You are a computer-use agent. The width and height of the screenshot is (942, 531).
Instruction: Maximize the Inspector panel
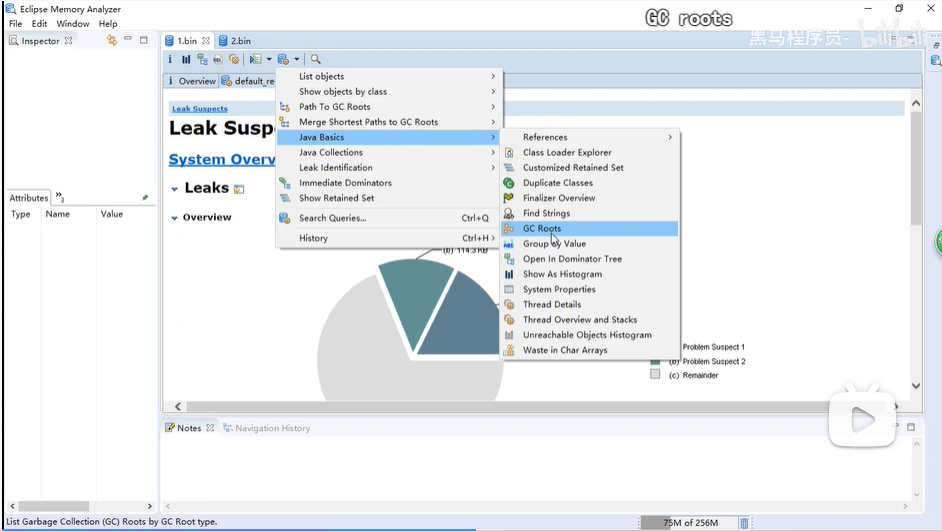click(144, 40)
